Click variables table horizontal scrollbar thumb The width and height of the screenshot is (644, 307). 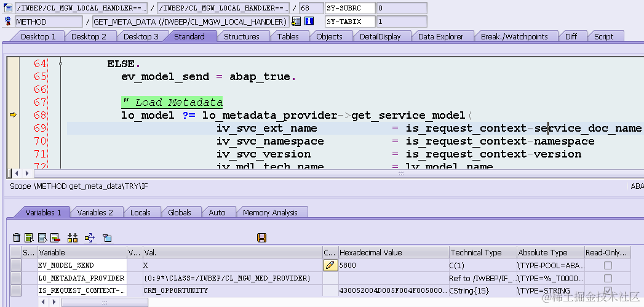[105, 302]
